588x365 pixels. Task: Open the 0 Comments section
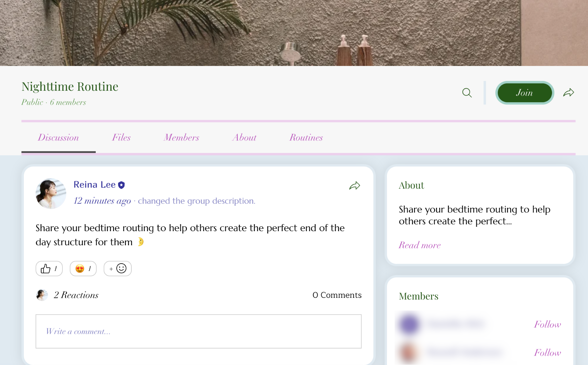click(337, 295)
